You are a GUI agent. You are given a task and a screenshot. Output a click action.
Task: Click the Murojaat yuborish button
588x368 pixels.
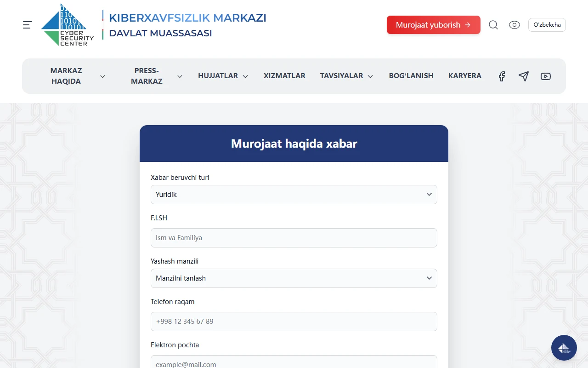pyautogui.click(x=434, y=25)
